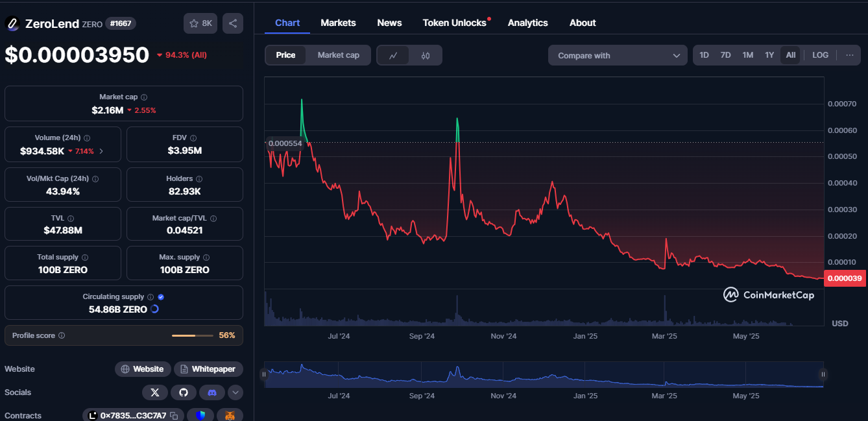The height and width of the screenshot is (421, 868).
Task: Open the chart more options (three dots) button
Action: point(850,55)
